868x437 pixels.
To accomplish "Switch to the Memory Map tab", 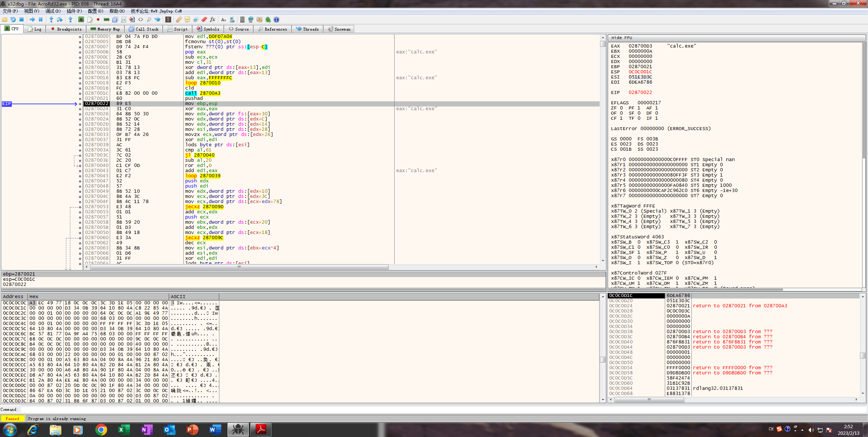I will tap(105, 29).
